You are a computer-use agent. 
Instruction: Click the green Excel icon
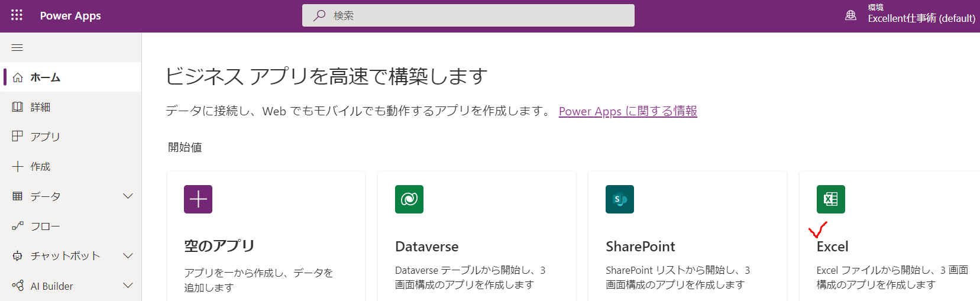[831, 199]
